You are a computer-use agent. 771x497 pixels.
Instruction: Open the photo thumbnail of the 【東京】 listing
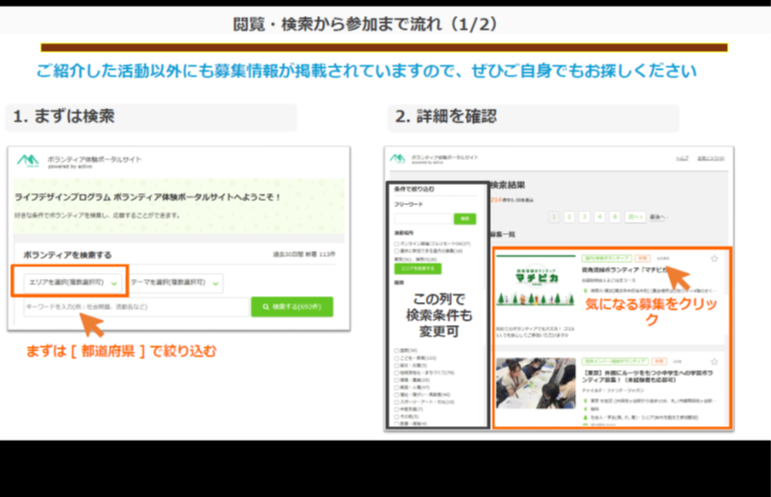pyautogui.click(x=535, y=383)
